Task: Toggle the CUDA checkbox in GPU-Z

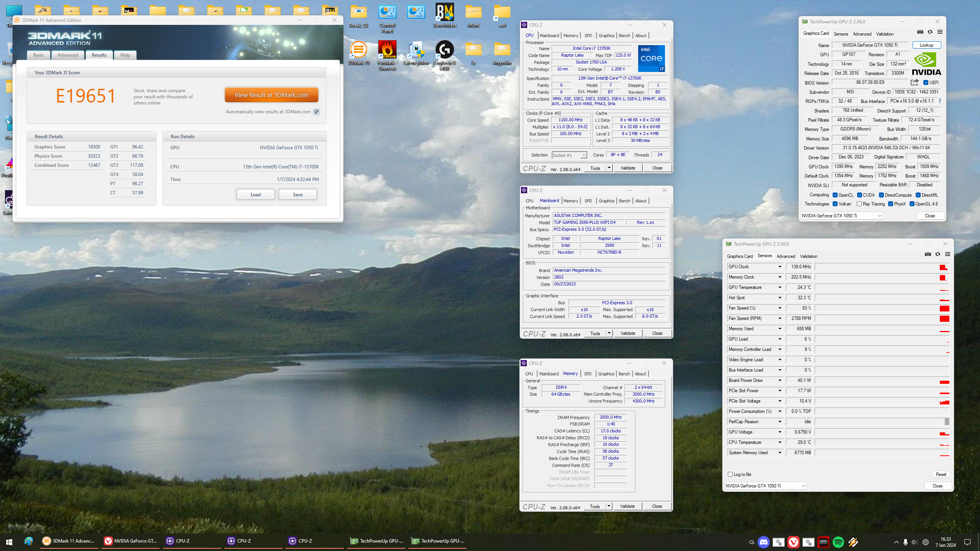Action: (859, 195)
